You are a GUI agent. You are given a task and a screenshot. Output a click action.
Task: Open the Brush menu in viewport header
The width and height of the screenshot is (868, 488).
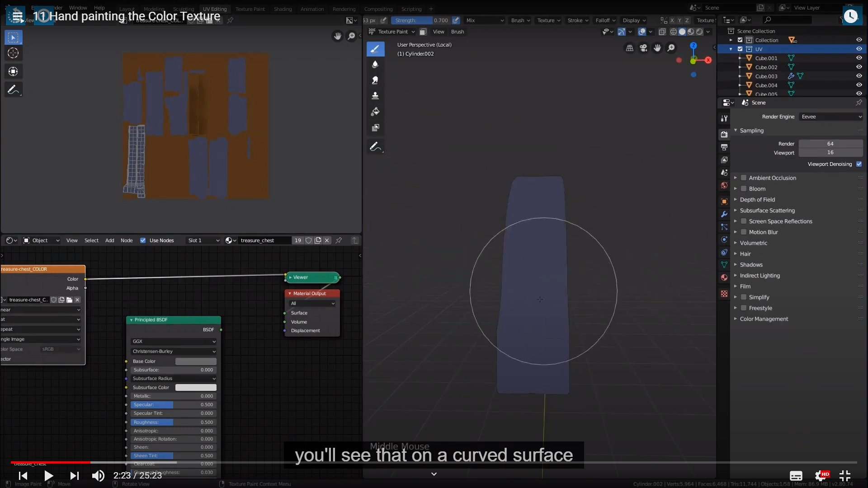(x=458, y=32)
